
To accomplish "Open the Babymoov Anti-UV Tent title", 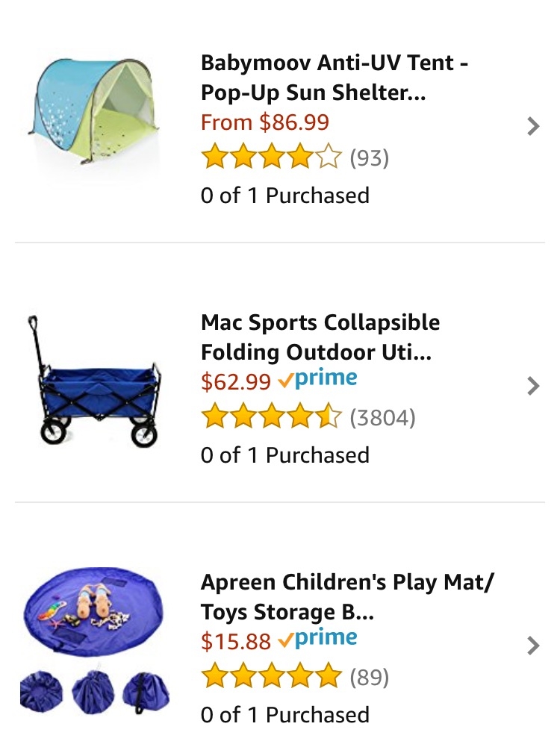I will coord(335,78).
